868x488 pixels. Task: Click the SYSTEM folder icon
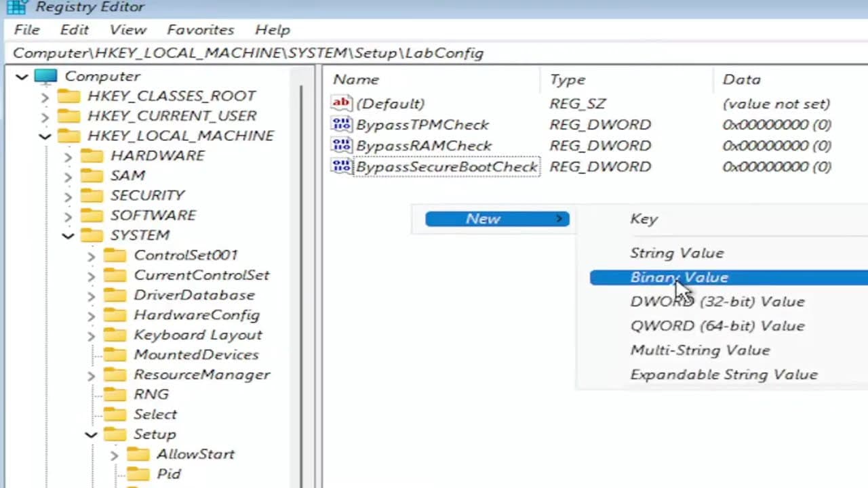(92, 235)
